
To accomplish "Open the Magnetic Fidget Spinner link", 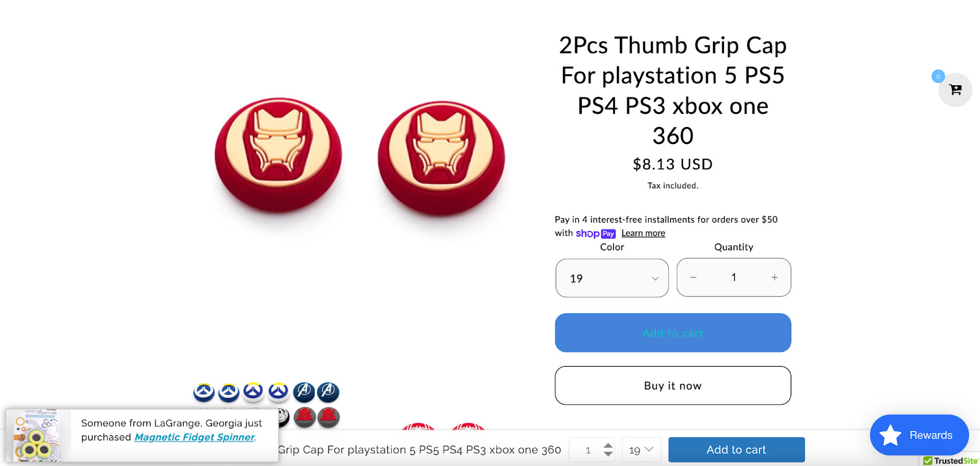I will tap(194, 437).
